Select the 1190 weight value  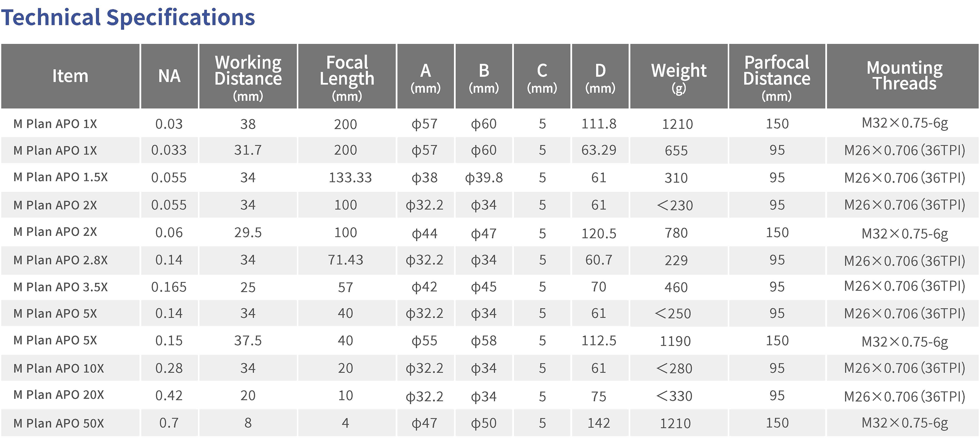tap(675, 341)
